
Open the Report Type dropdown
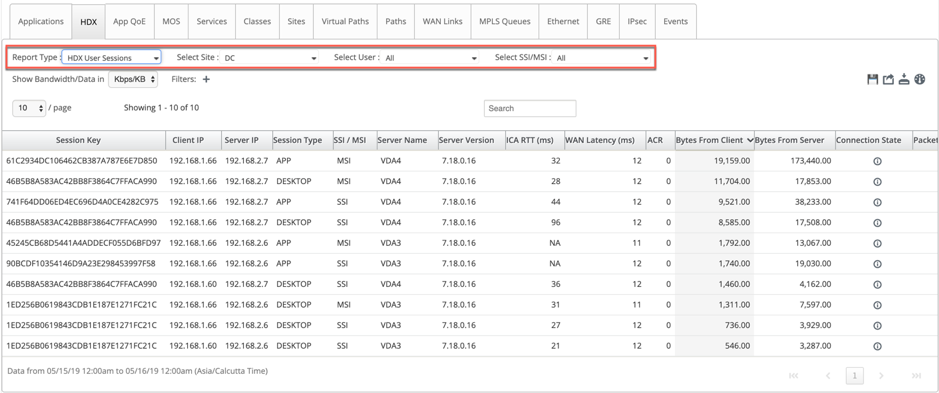click(x=111, y=58)
